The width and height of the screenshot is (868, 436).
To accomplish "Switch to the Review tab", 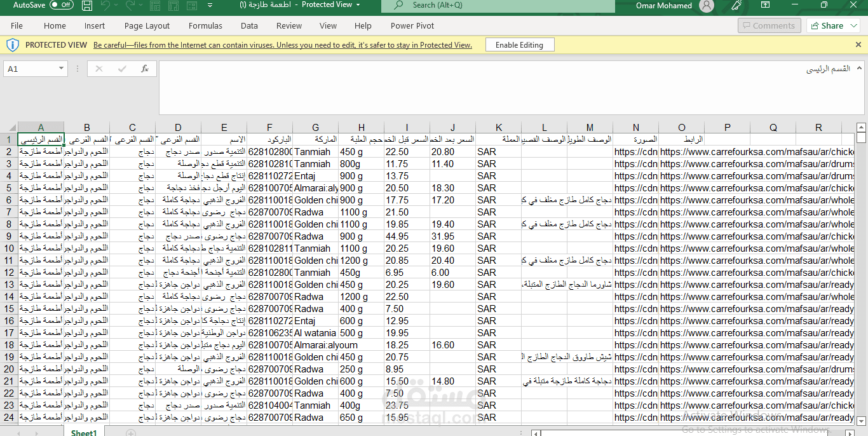I will tap(289, 26).
